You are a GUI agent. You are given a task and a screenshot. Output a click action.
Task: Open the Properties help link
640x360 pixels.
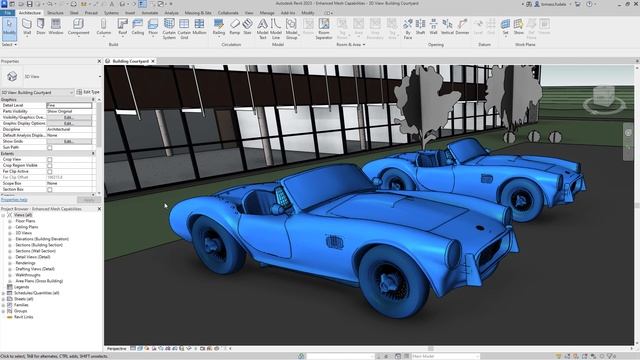pyautogui.click(x=14, y=200)
